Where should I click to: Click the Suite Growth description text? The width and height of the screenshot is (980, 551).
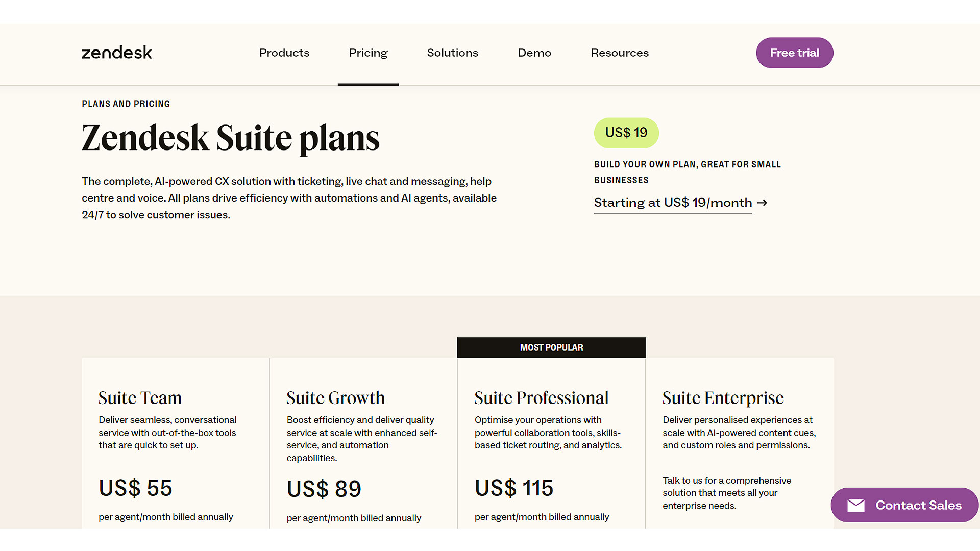coord(362,439)
